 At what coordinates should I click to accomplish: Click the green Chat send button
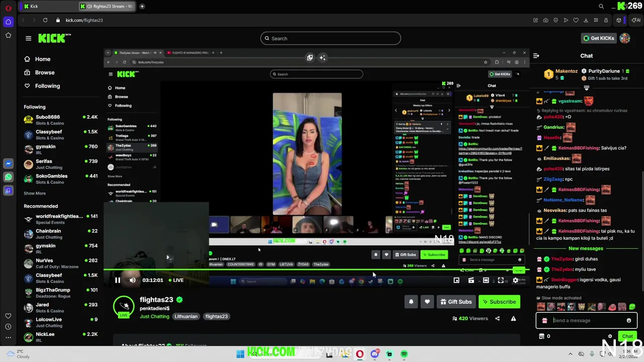coord(627,336)
